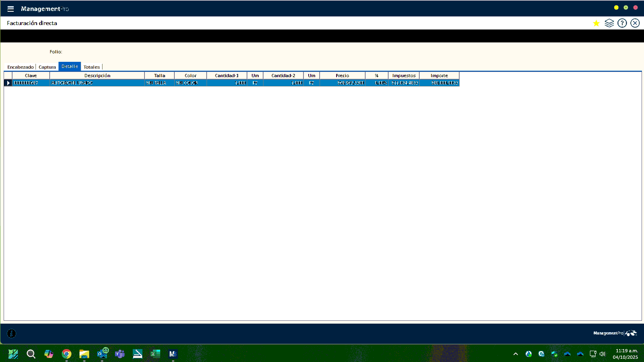
Task: Select the Detalle tab
Action: 70,67
